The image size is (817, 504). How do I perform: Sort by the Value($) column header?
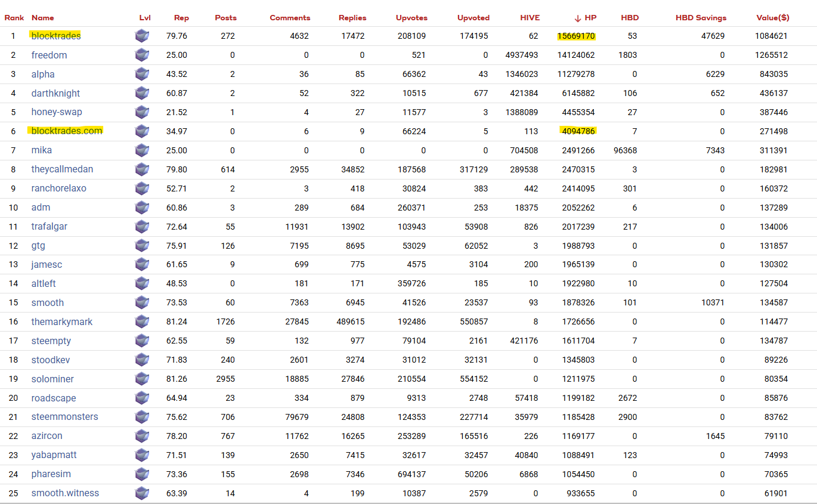[772, 18]
